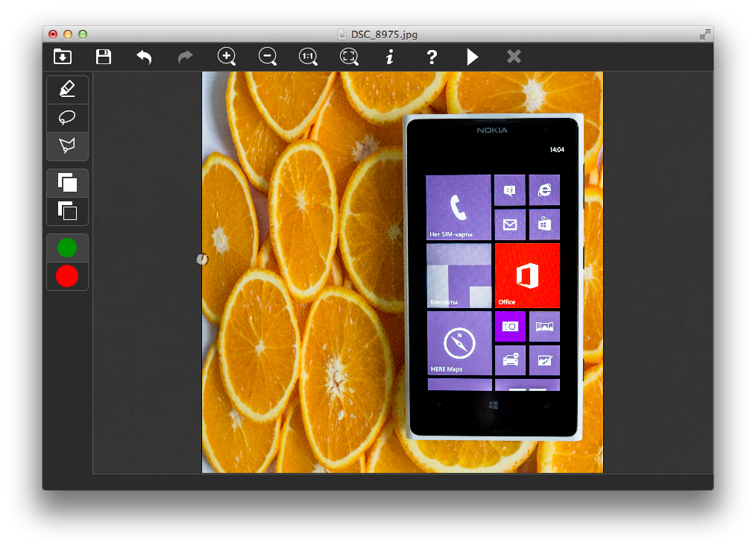Open image file with the import icon
756x549 pixels.
click(63, 57)
